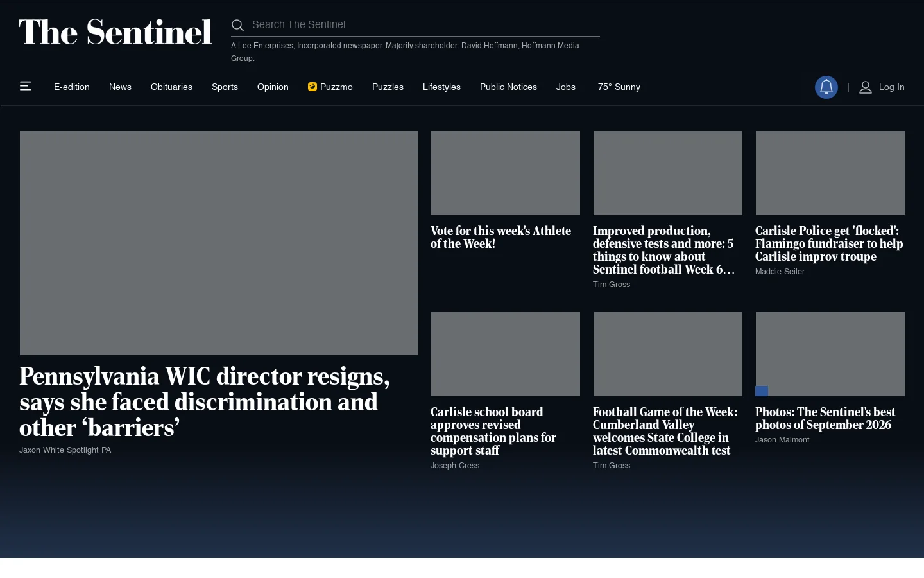Open the Puzzles section

pos(388,87)
